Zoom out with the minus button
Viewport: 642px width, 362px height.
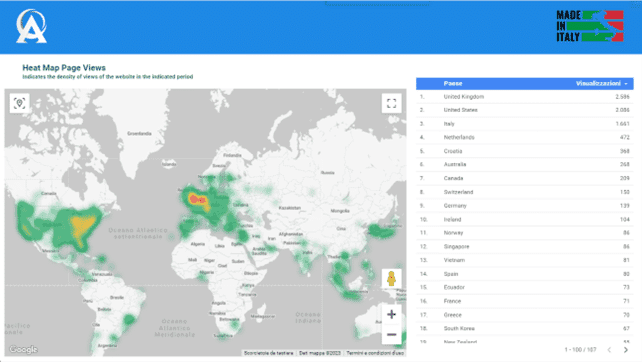391,334
